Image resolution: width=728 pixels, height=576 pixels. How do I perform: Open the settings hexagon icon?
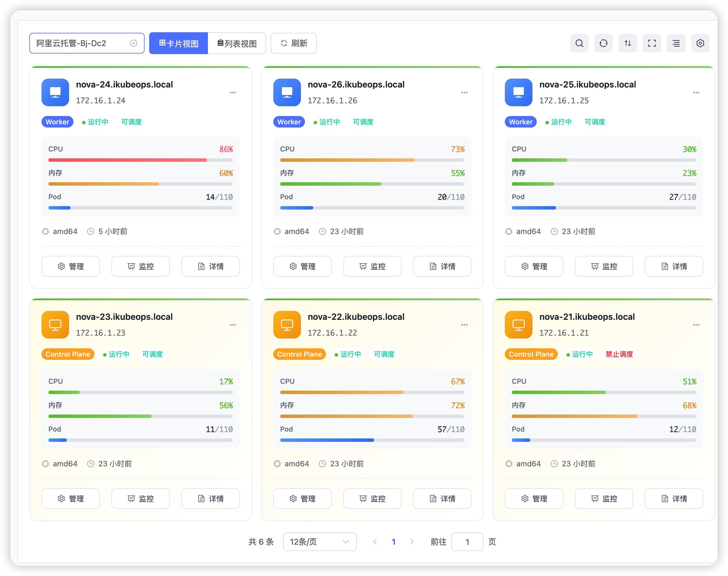(x=700, y=43)
